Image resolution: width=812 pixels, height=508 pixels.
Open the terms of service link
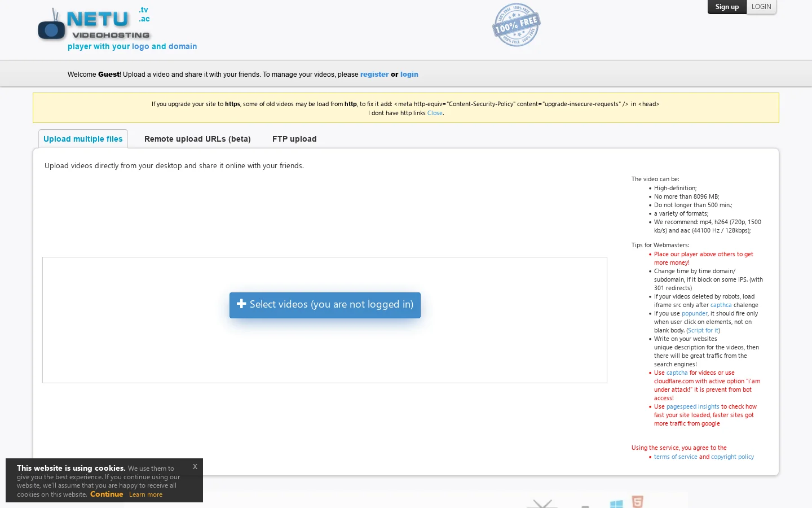pyautogui.click(x=676, y=457)
